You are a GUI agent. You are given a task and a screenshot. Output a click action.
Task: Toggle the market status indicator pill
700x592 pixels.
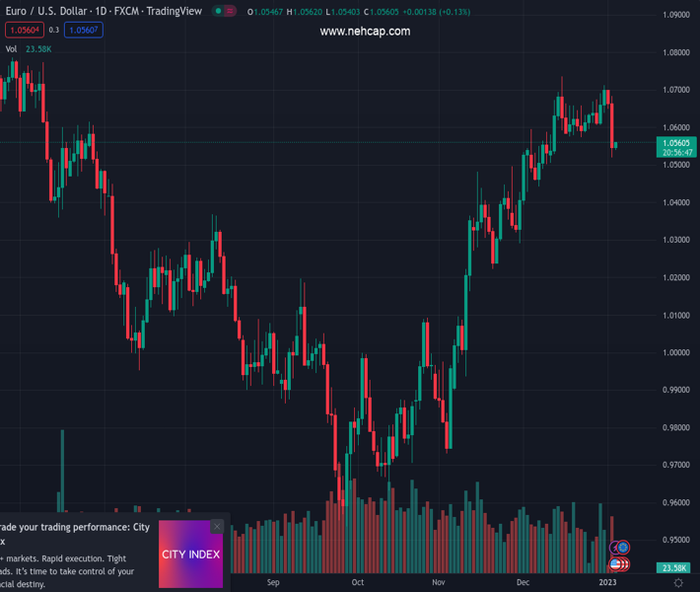(225, 11)
